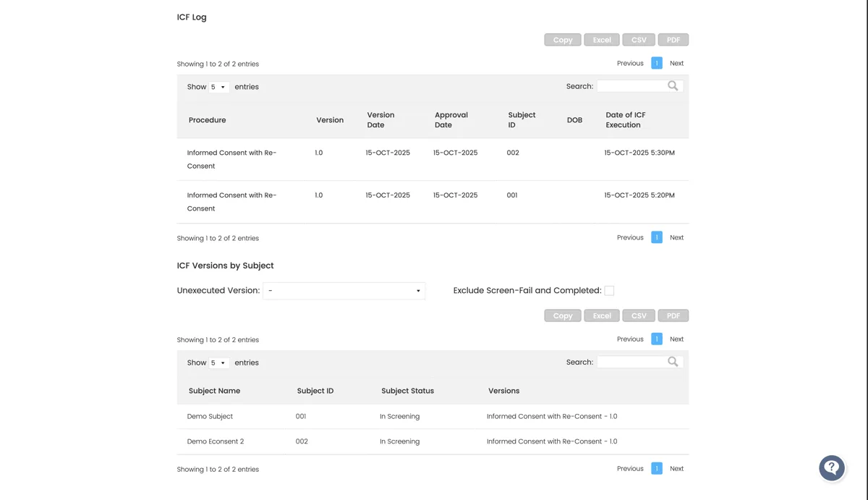868x500 pixels.
Task: Click the magnifier icon in ICF Log search
Action: click(673, 85)
